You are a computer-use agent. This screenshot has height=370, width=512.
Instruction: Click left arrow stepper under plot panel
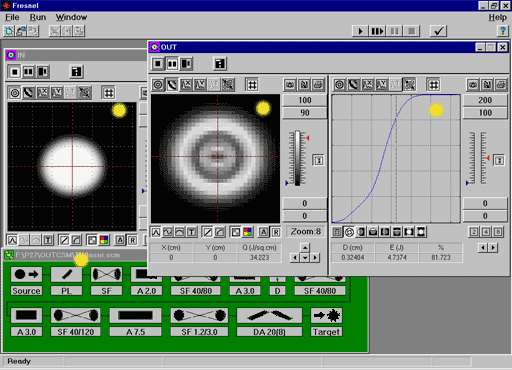482,247
